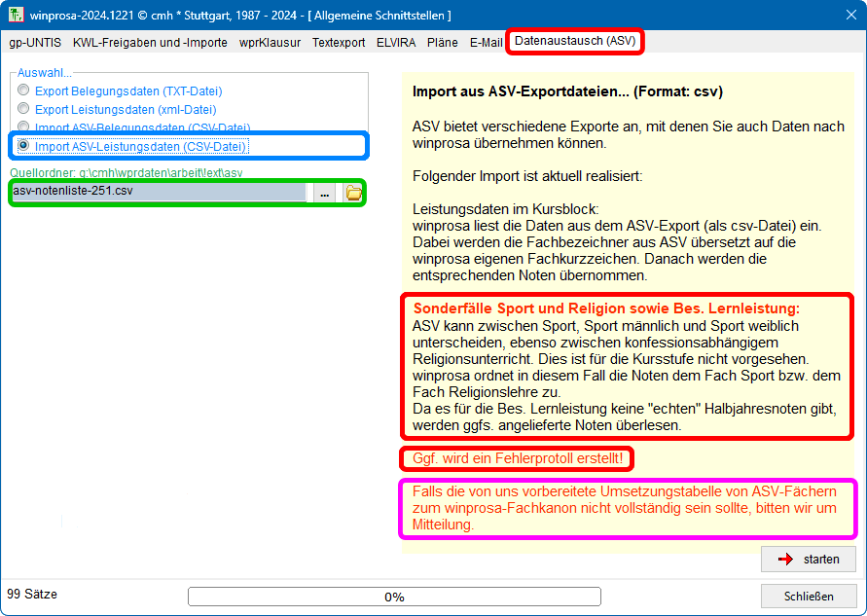Open the KWL-Freigaben und -Importe tab
867x616 pixels.
coord(150,43)
